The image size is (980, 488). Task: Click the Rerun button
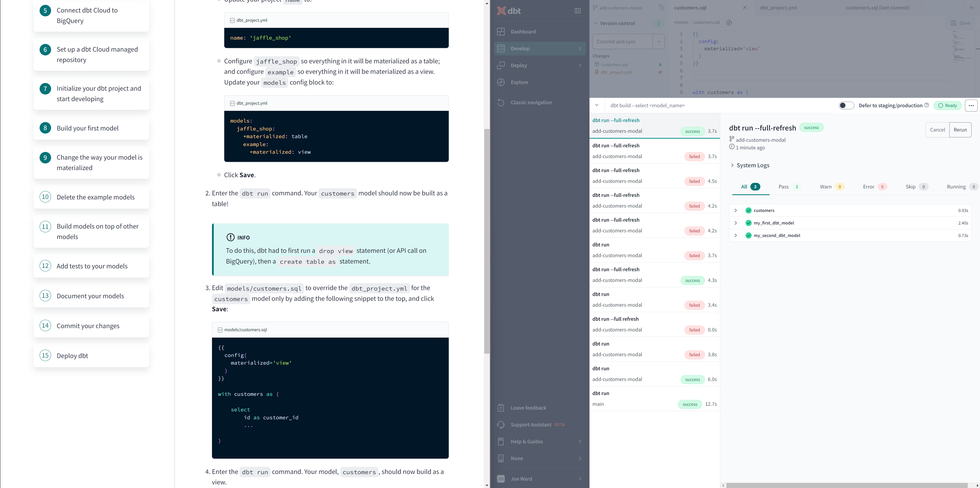pyautogui.click(x=960, y=129)
